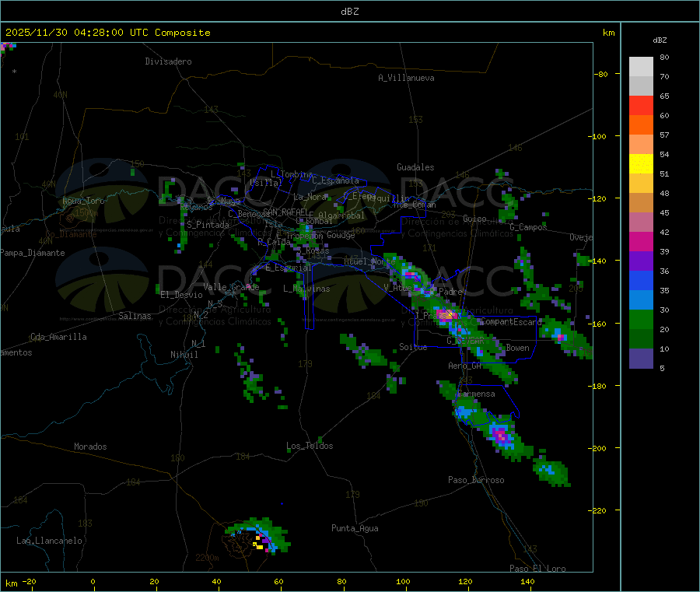
Task: Click the red 65 dBZ legend swatch
Action: [x=641, y=105]
